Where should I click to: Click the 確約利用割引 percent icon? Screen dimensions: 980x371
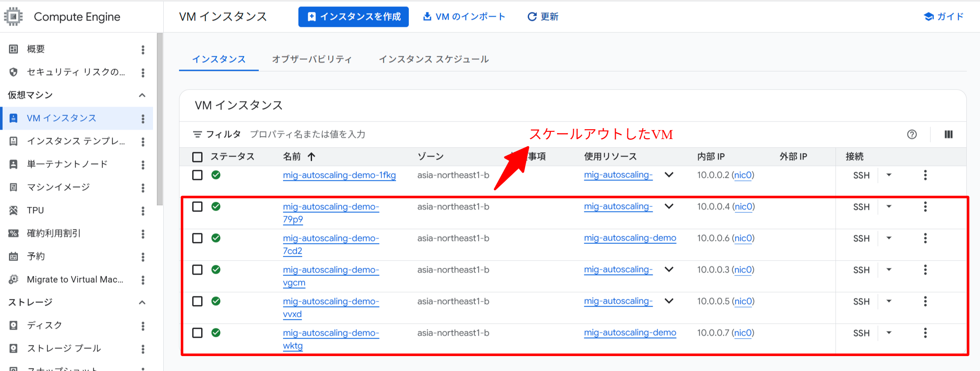pos(14,233)
